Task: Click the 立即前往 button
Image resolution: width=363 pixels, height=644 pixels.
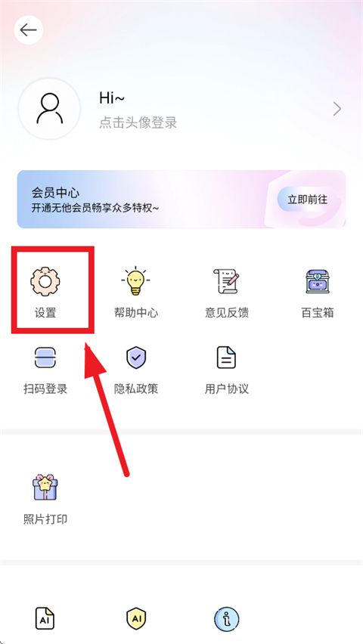Action: pyautogui.click(x=308, y=200)
